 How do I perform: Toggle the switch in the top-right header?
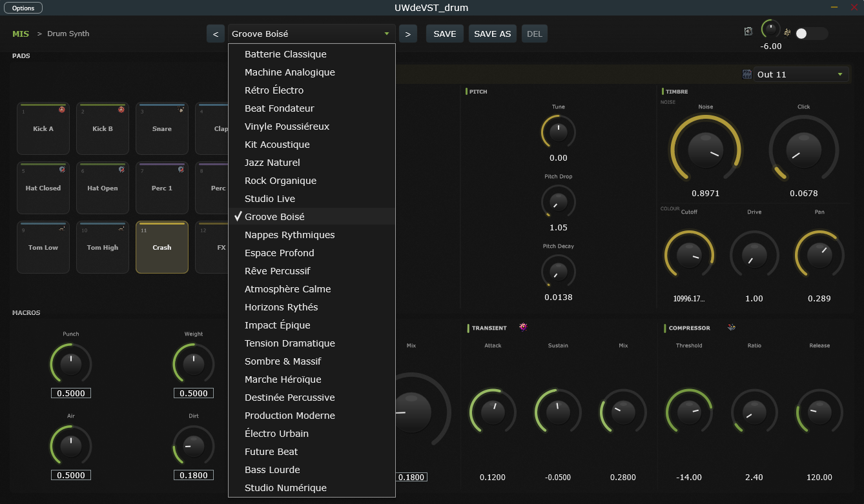(x=810, y=34)
